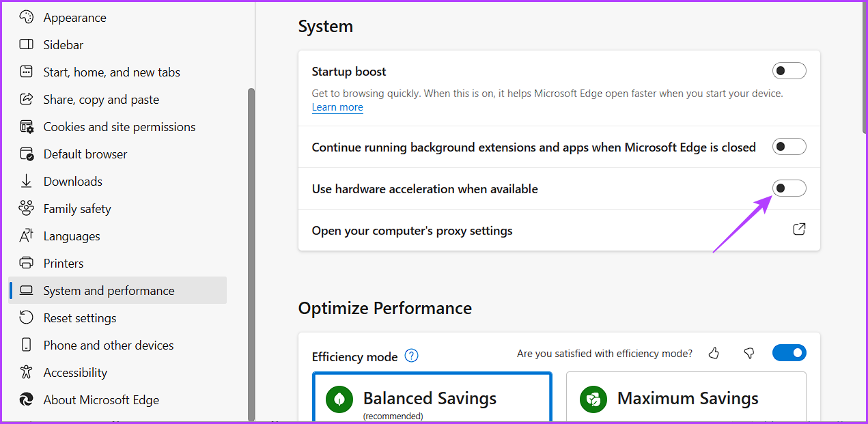Click the Sidebar panel icon
Screen dimensions: 868x424
(27, 44)
